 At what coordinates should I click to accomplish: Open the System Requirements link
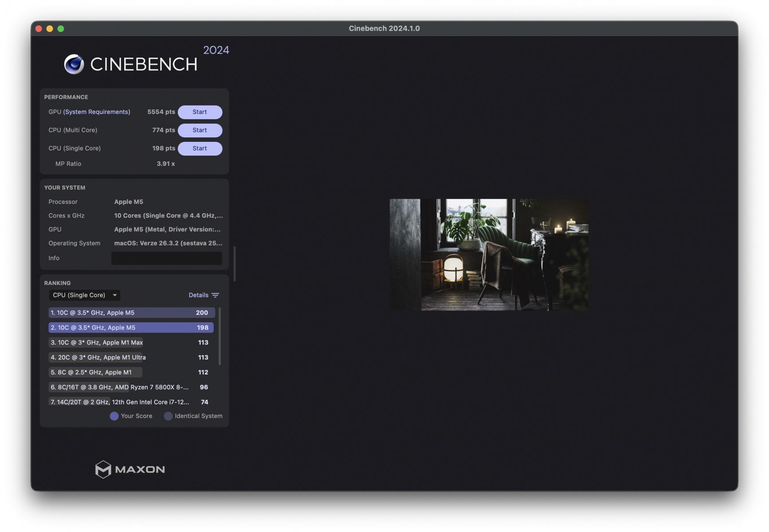(x=97, y=112)
